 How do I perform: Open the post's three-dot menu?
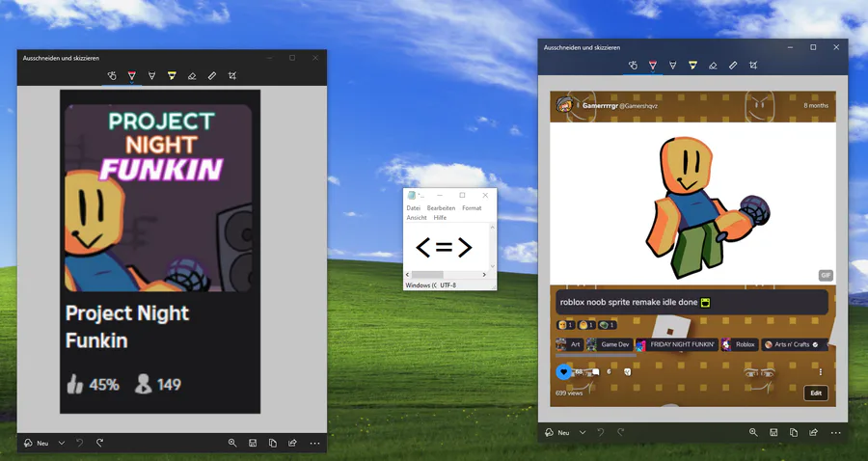821,372
